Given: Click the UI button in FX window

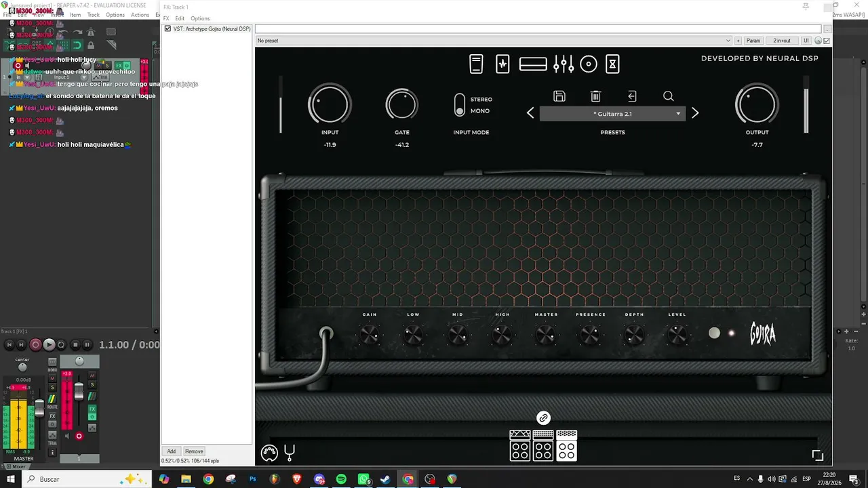Looking at the screenshot, I should click(x=806, y=41).
